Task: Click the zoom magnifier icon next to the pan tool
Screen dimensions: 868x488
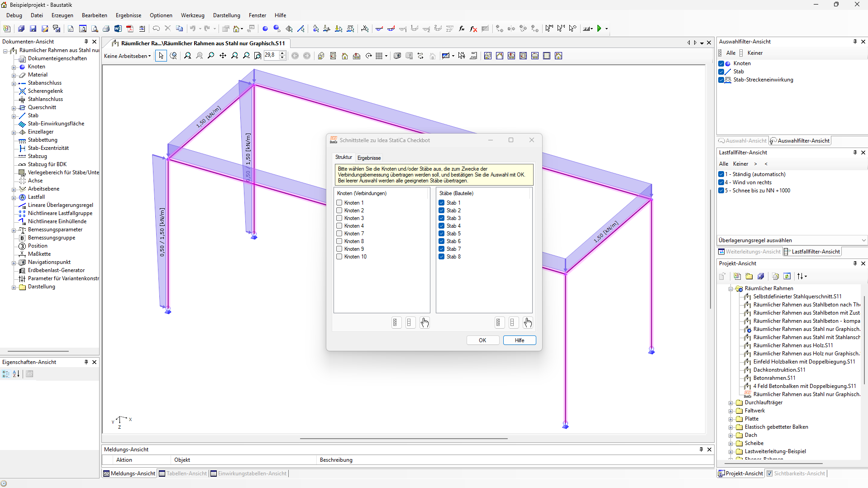Action: coord(211,56)
